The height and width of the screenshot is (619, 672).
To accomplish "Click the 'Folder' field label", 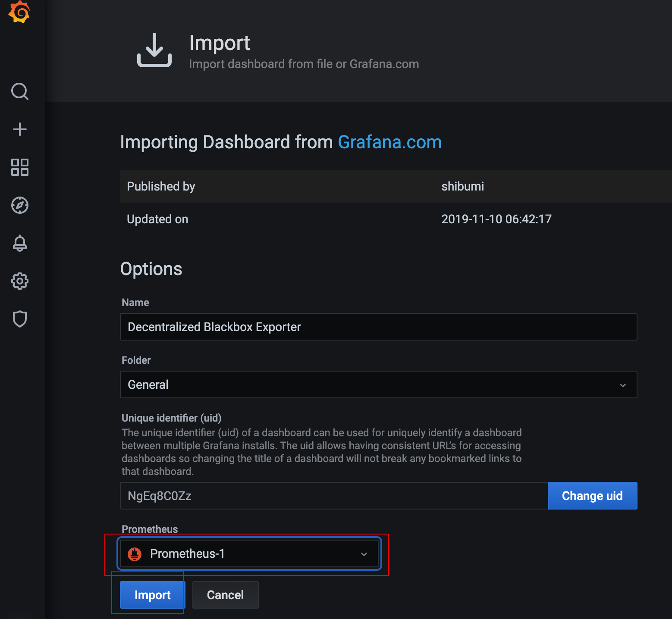I will click(x=136, y=360).
